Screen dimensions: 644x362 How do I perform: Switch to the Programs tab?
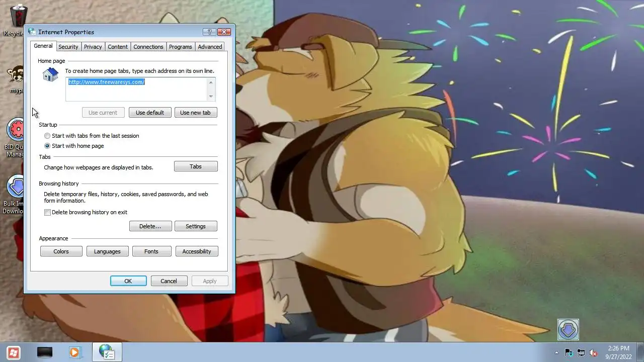[181, 47]
